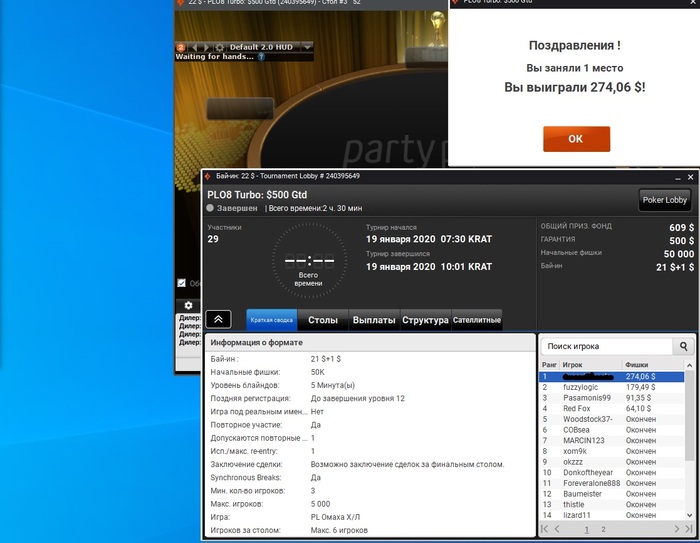Minimize the Tournament Lobby window
The width and height of the screenshot is (700, 543).
click(x=678, y=178)
